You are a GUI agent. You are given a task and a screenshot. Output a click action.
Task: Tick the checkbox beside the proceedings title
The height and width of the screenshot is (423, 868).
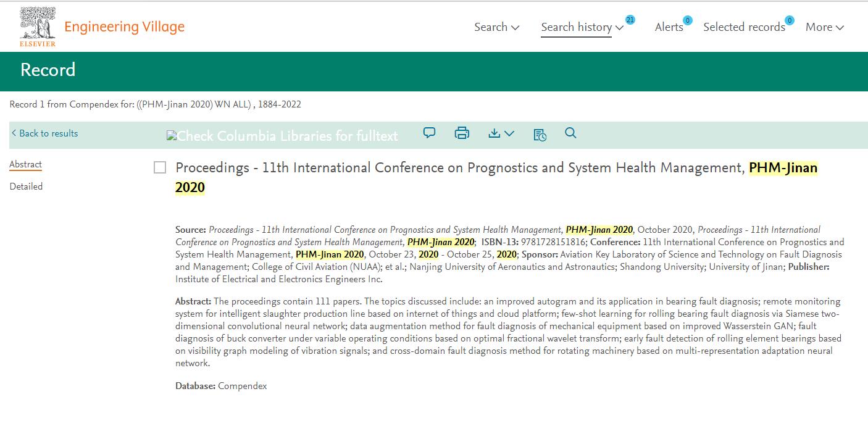coord(160,168)
